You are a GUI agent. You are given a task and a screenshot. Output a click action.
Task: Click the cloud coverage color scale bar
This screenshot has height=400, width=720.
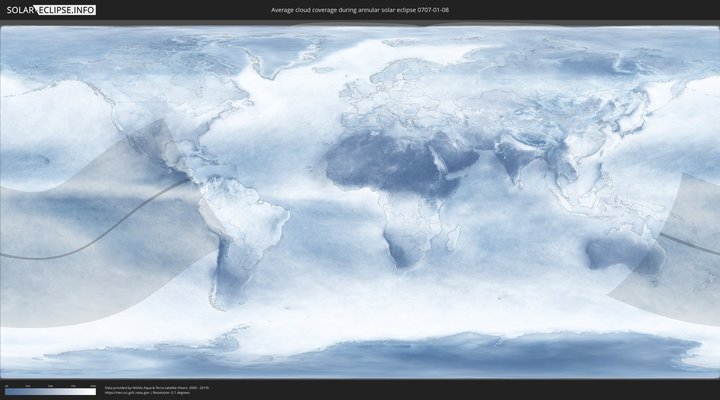point(50,392)
